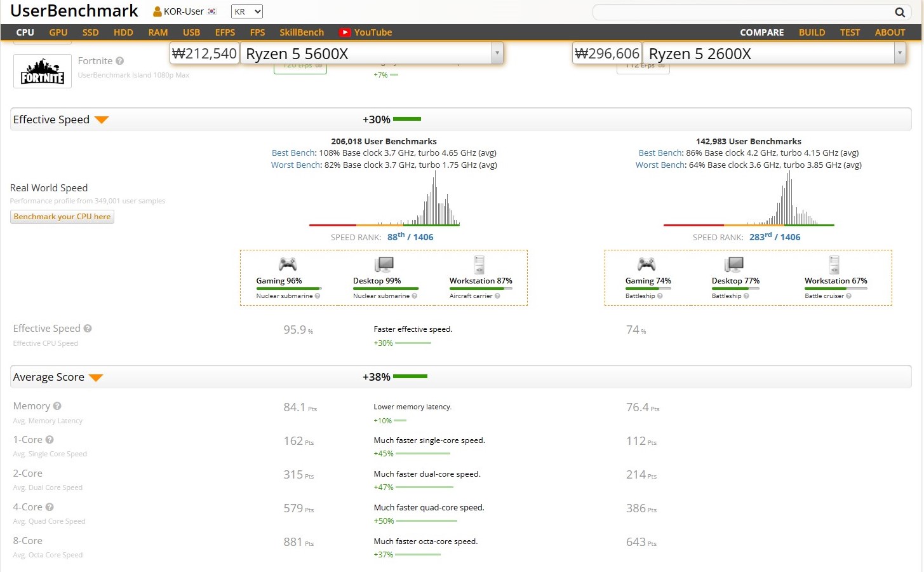The height and width of the screenshot is (572, 924).
Task: Go to the COMPARE page
Action: tap(762, 32)
